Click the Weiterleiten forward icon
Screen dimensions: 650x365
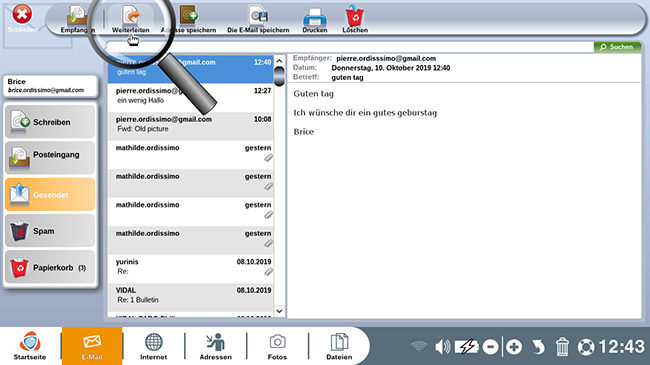click(x=131, y=16)
